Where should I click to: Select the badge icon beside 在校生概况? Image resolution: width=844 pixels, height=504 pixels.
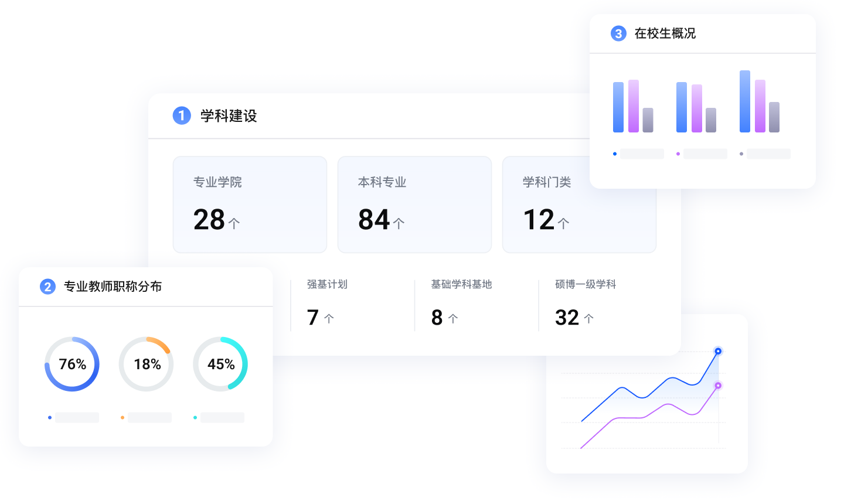(618, 33)
